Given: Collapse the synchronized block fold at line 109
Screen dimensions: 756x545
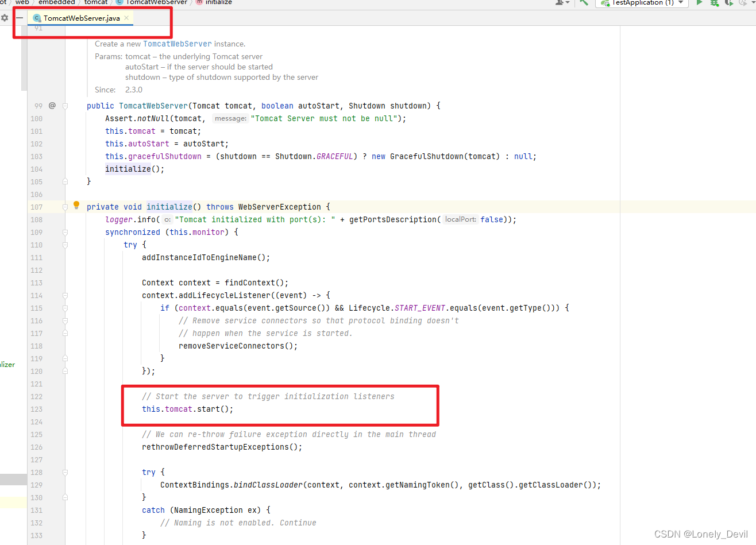Looking at the screenshot, I should [65, 232].
